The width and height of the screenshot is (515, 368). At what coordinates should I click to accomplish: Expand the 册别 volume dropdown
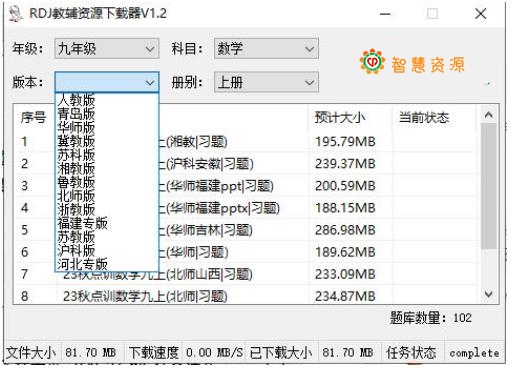266,82
